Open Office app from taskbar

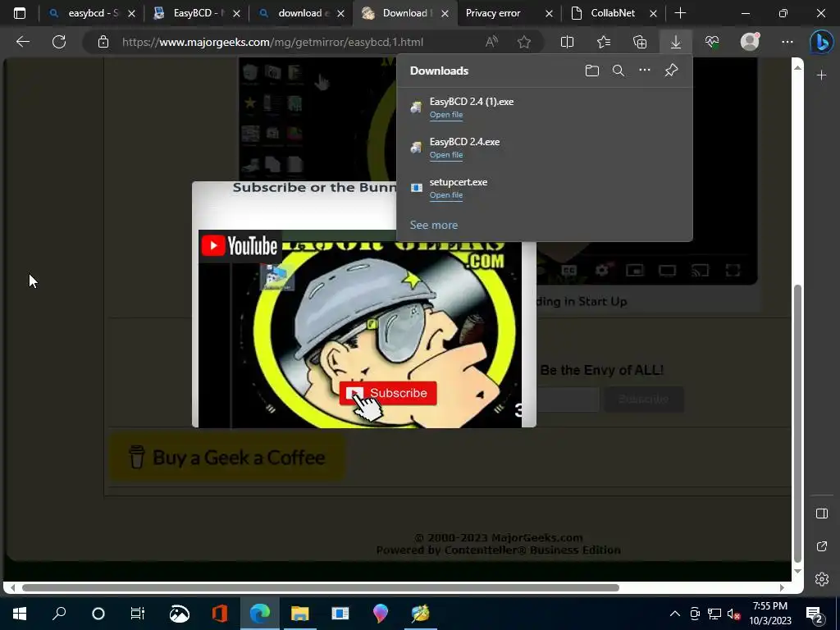point(219,614)
